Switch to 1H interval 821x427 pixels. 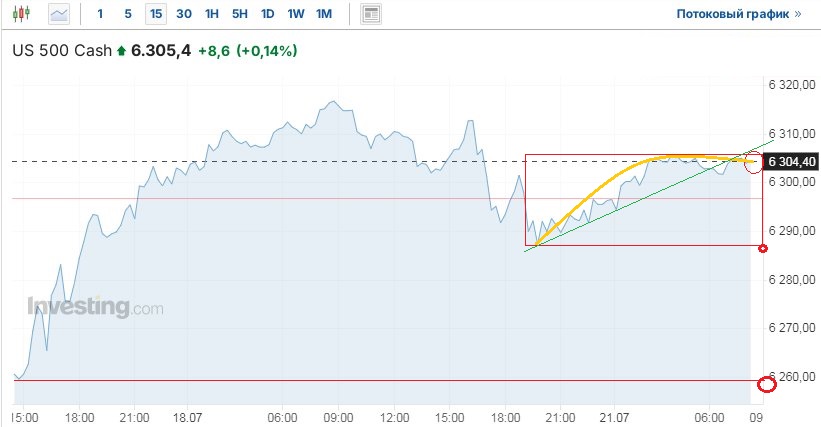pyautogui.click(x=211, y=14)
